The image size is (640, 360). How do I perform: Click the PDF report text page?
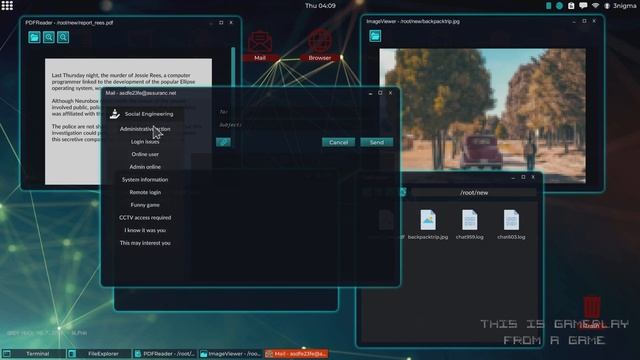pos(128,121)
